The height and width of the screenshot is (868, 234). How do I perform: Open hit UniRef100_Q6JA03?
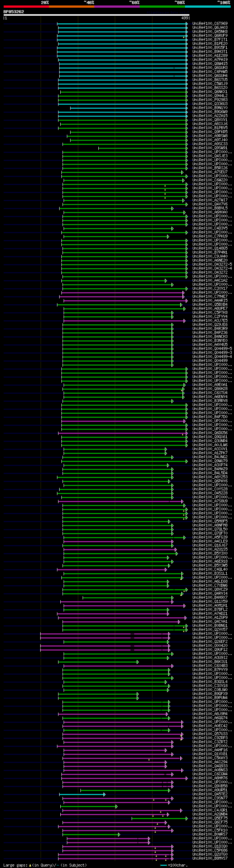pyautogui.click(x=210, y=27)
